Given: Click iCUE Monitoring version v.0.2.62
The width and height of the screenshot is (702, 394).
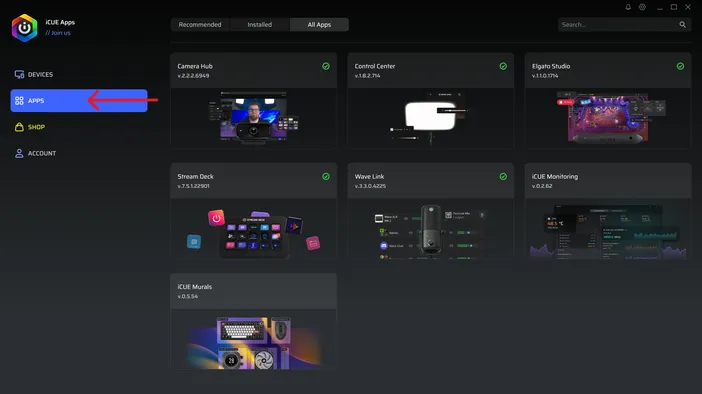Looking at the screenshot, I should (x=542, y=186).
